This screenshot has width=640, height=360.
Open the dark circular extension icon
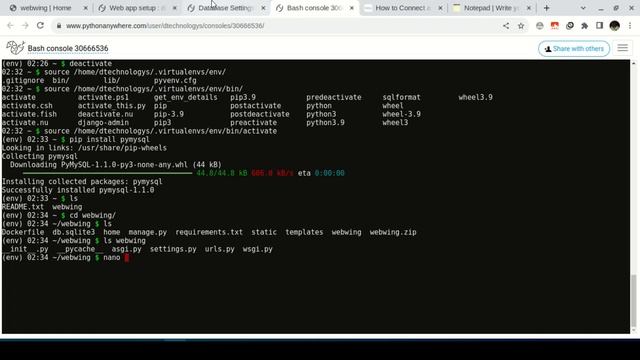[x=570, y=26]
